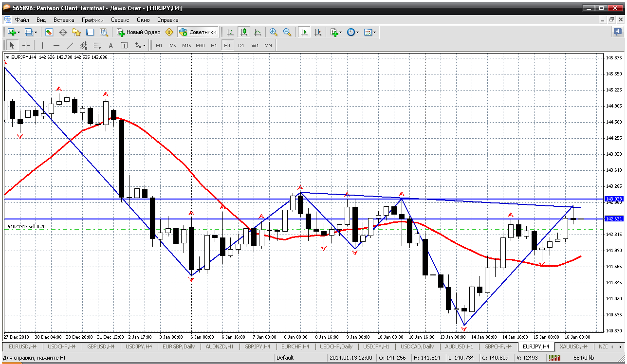Select the H4 timeframe button
The image size is (627, 364).
pos(227,45)
